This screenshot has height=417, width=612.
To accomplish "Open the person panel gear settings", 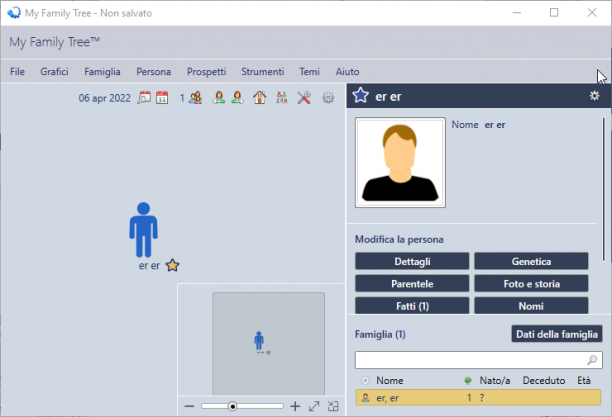I will 594,96.
